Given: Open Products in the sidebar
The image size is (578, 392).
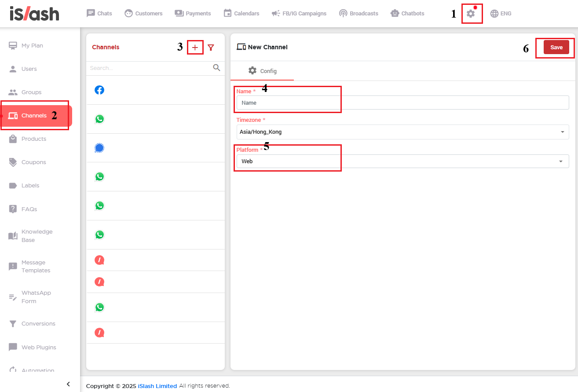Looking at the screenshot, I should [x=33, y=139].
